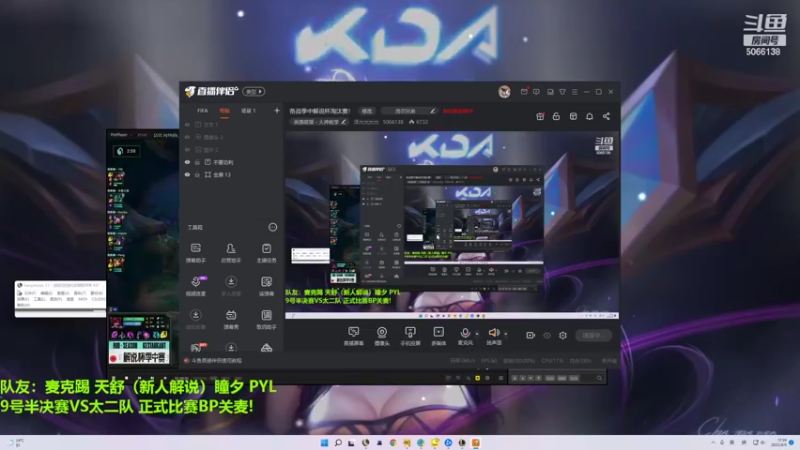Toggle visibility of 摄像头 2 layer

click(187, 137)
